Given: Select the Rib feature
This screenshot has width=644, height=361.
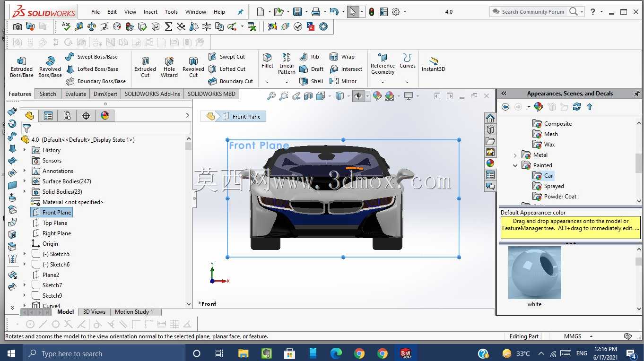Looking at the screenshot, I should click(x=309, y=57).
